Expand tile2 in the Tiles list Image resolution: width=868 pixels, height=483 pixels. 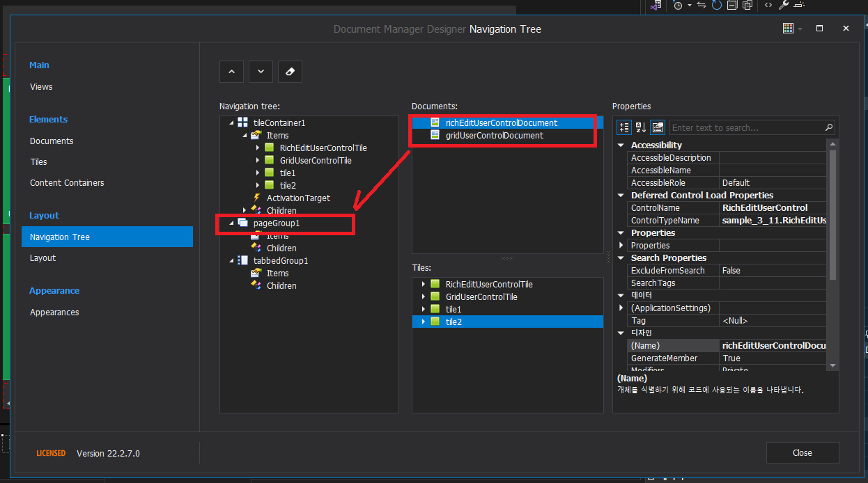click(423, 322)
